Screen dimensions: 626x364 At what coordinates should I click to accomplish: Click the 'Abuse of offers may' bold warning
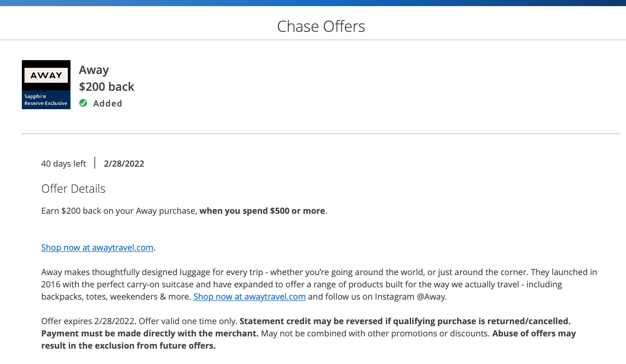point(534,333)
